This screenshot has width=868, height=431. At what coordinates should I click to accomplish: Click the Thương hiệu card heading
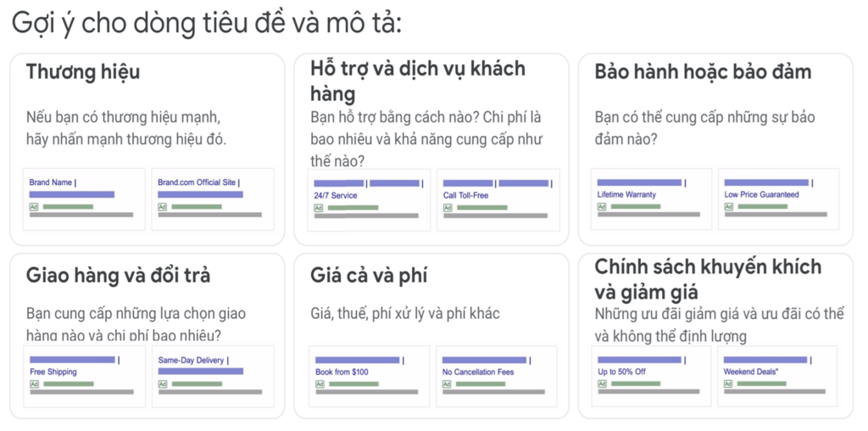click(x=83, y=72)
